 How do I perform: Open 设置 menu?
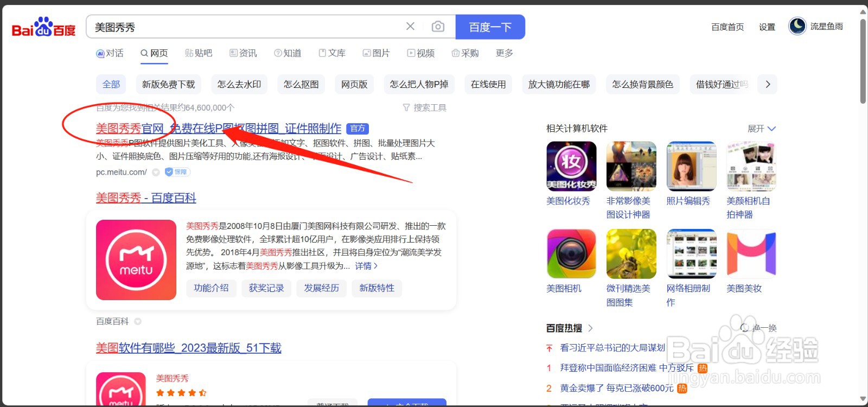(767, 27)
